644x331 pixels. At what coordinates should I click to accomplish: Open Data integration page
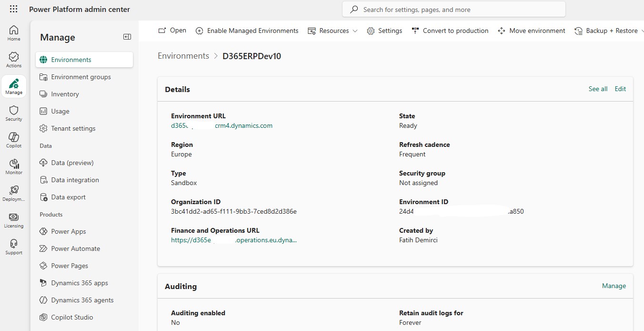pos(84,180)
